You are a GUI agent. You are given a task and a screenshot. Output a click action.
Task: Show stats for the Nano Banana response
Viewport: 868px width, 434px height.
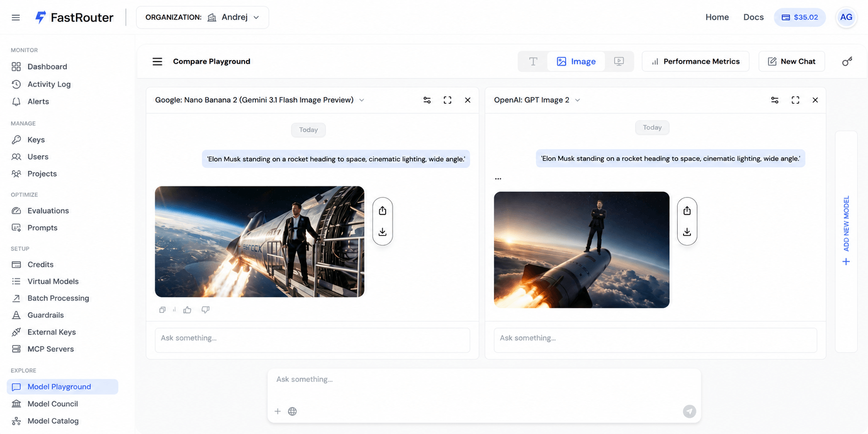(x=174, y=310)
